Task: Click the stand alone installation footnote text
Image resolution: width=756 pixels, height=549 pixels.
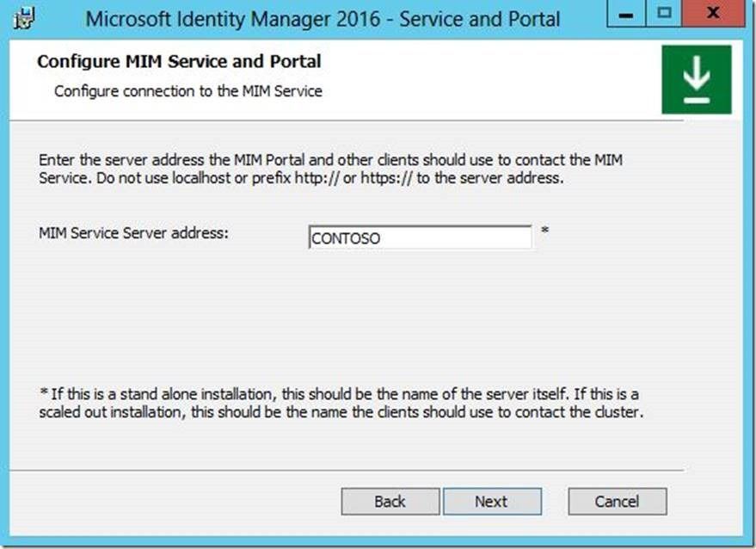Action: point(341,403)
